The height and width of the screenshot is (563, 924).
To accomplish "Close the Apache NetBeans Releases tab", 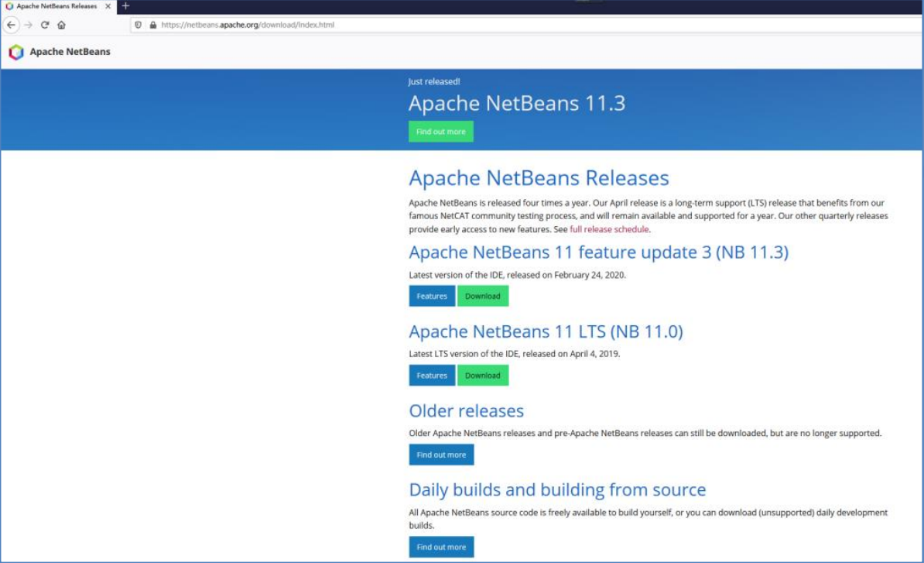I will pyautogui.click(x=108, y=6).
